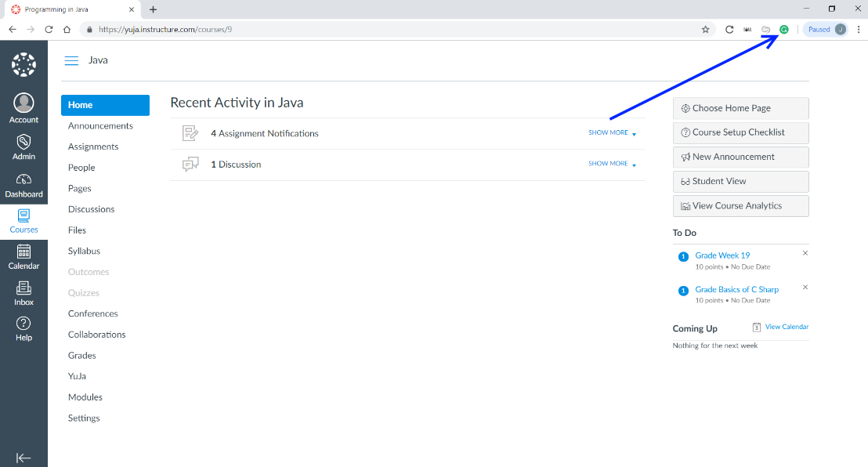Image resolution: width=868 pixels, height=467 pixels.
Task: Open Courses in global navigation
Action: 24,222
